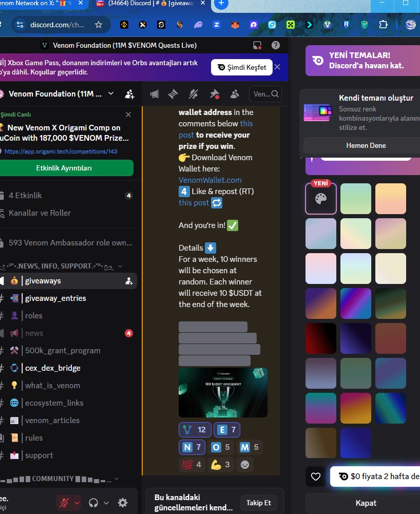This screenshot has height=514, width=420.
Task: Open 4 Etkinlik events entry
Action: [x=67, y=195]
